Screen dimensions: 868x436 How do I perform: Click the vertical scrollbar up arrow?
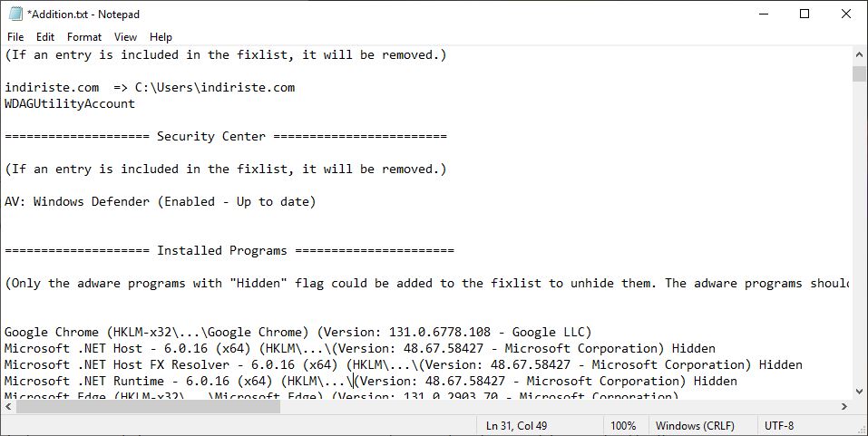[859, 54]
